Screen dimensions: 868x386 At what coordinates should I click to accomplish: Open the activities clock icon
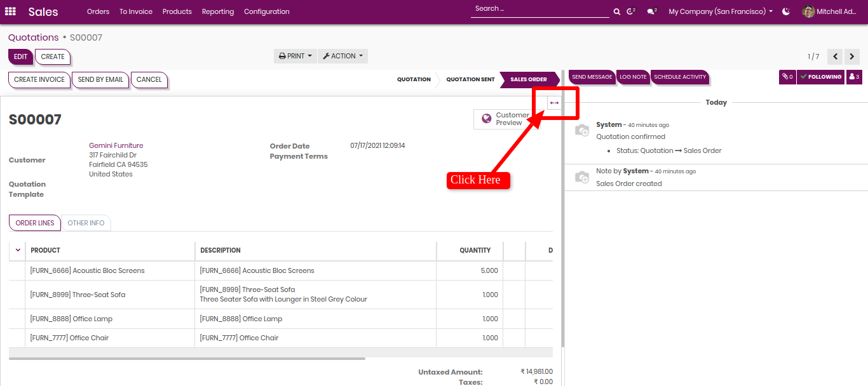click(631, 11)
